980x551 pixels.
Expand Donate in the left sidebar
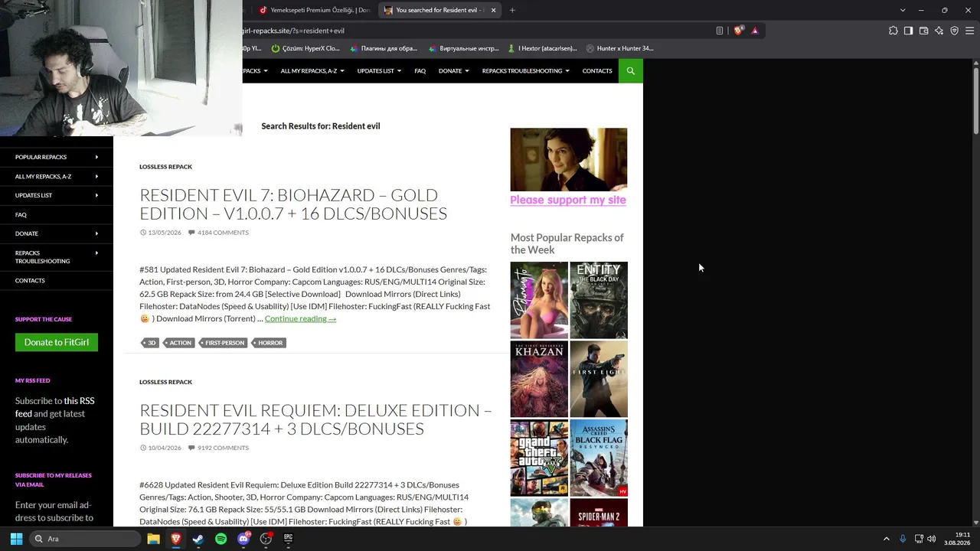57,233
